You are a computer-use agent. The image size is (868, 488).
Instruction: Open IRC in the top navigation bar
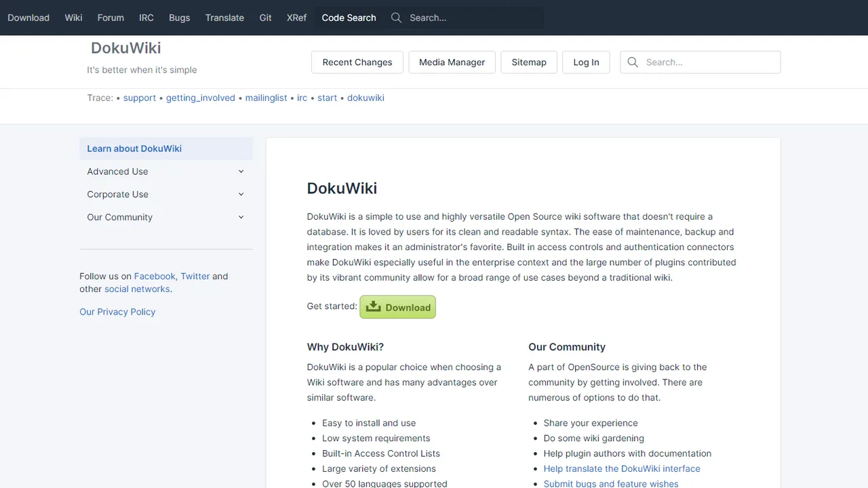coord(146,18)
